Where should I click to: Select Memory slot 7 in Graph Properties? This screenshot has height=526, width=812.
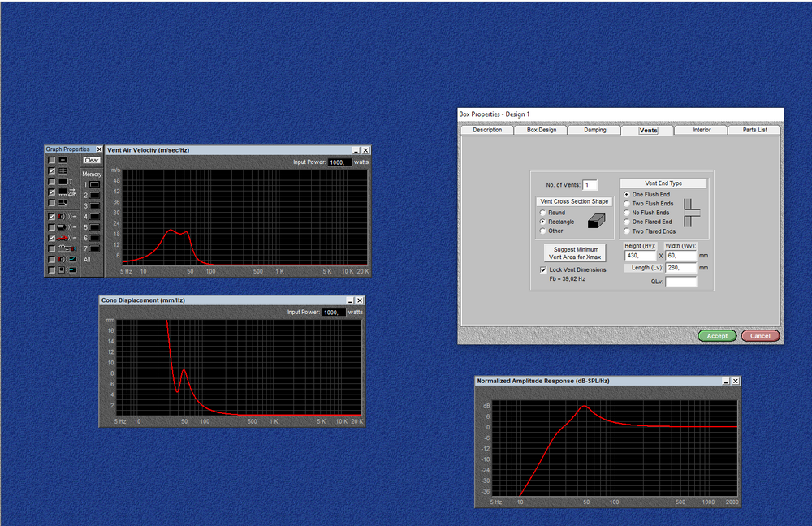pos(94,248)
